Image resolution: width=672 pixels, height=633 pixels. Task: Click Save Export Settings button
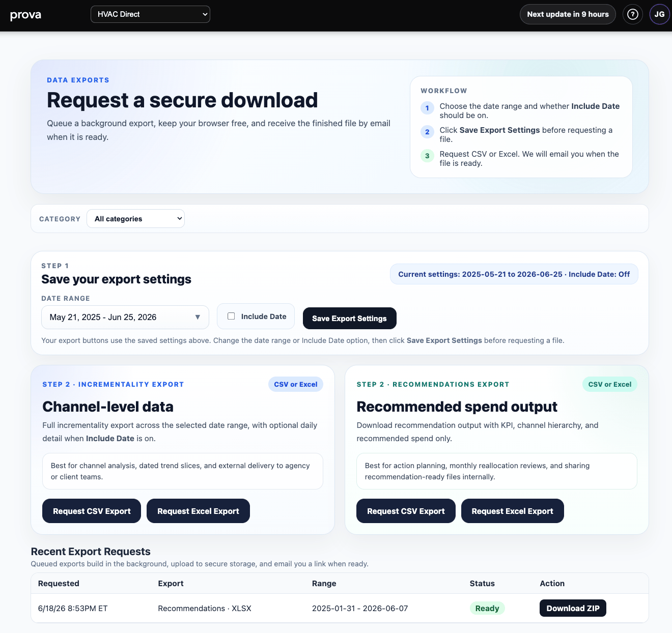(x=349, y=319)
